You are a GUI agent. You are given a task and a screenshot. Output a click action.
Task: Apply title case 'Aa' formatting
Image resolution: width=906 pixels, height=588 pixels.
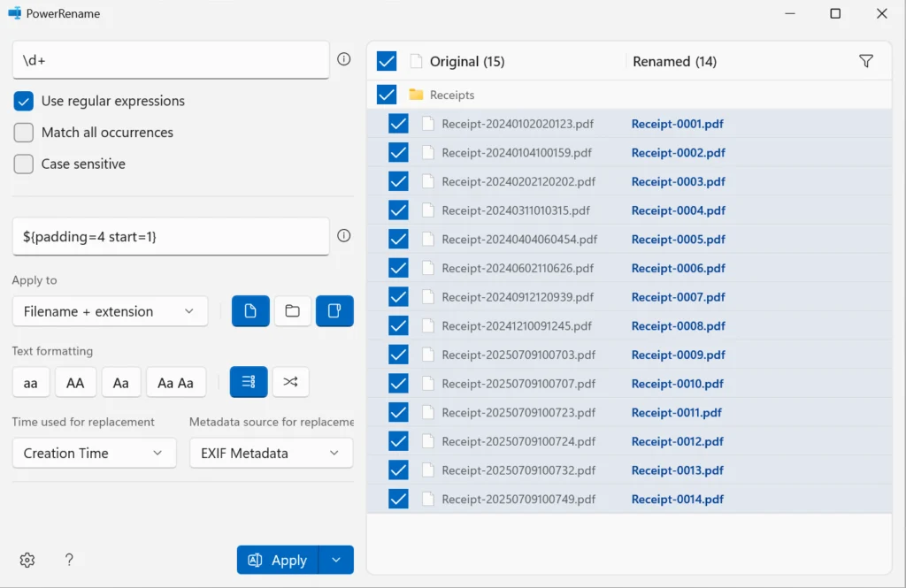[120, 382]
